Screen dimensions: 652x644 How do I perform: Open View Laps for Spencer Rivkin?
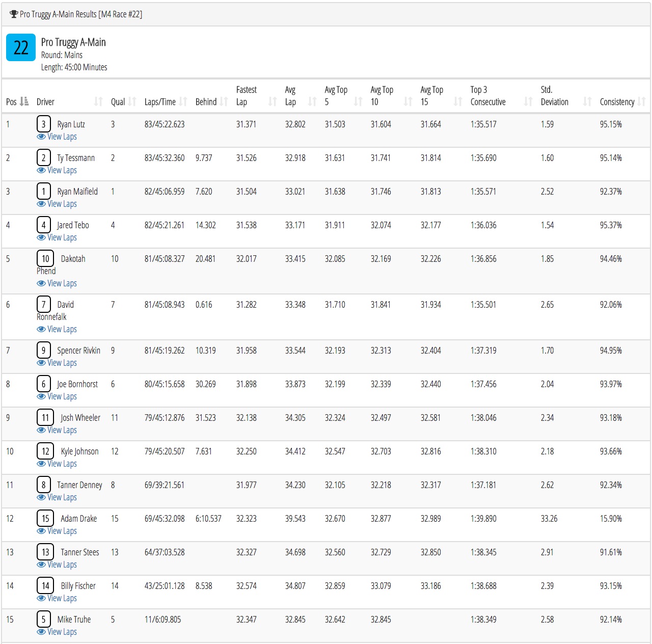point(57,363)
